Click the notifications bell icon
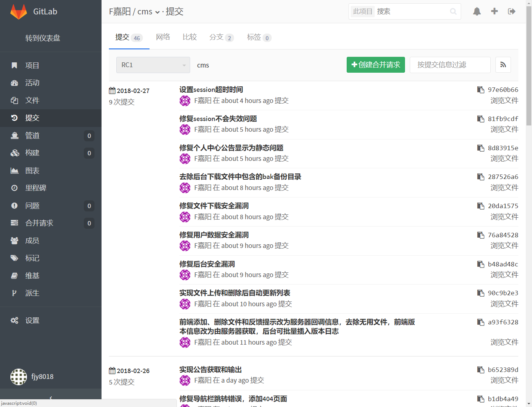The width and height of the screenshot is (532, 407). coord(477,11)
